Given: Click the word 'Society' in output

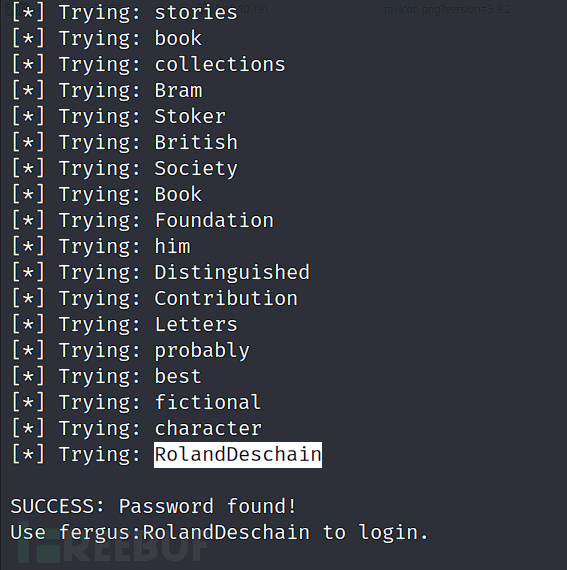Looking at the screenshot, I should click(x=196, y=169).
